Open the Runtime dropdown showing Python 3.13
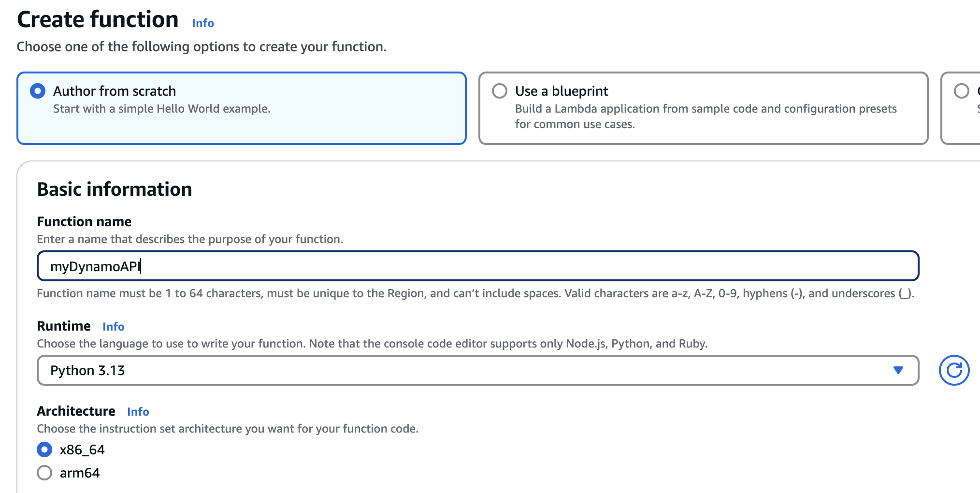 (x=477, y=370)
